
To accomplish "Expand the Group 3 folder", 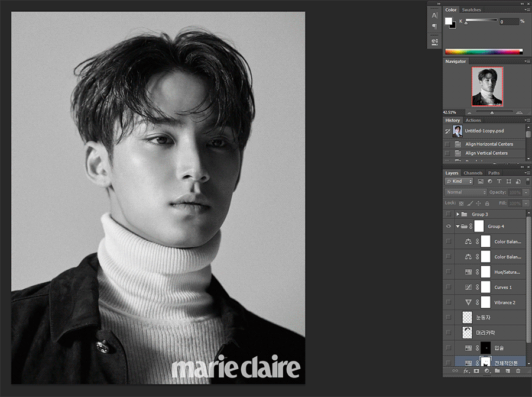I will click(x=458, y=214).
